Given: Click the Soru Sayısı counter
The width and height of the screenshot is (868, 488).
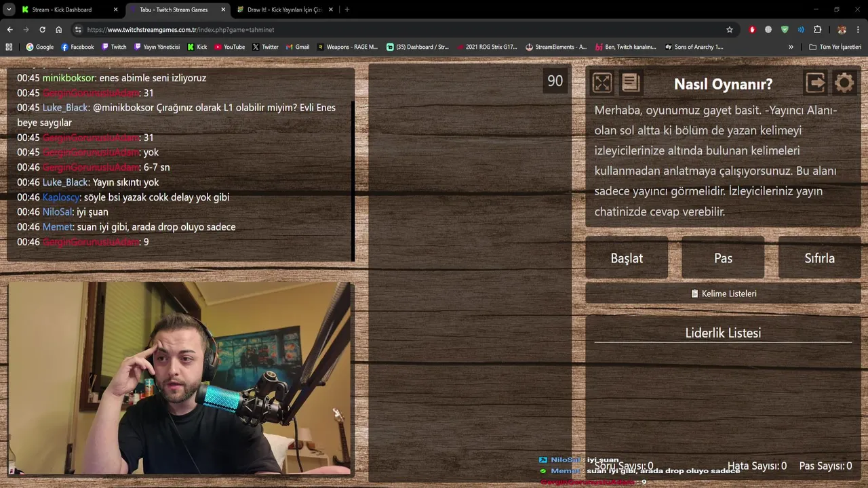Looking at the screenshot, I should point(624,466).
